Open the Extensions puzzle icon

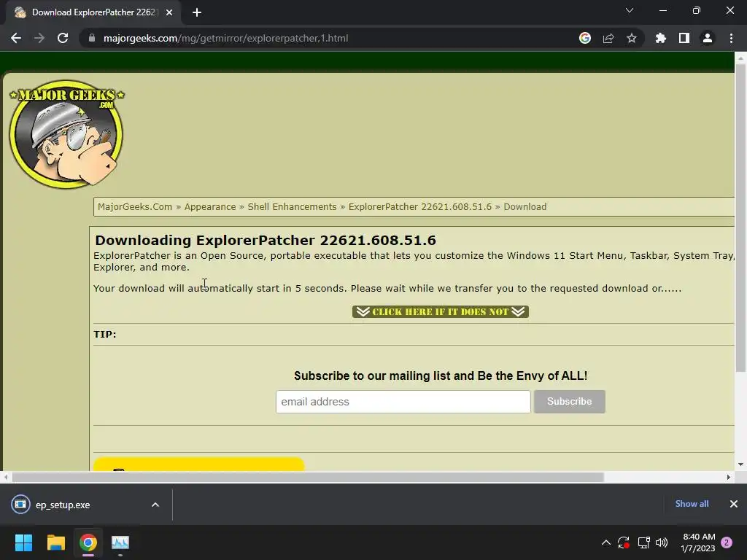[x=661, y=38]
